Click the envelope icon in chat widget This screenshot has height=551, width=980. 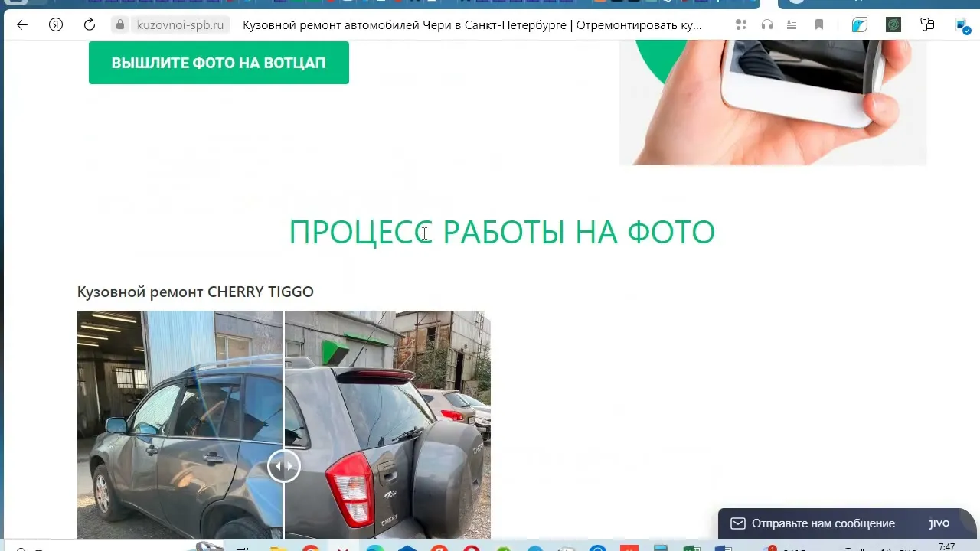click(x=738, y=523)
